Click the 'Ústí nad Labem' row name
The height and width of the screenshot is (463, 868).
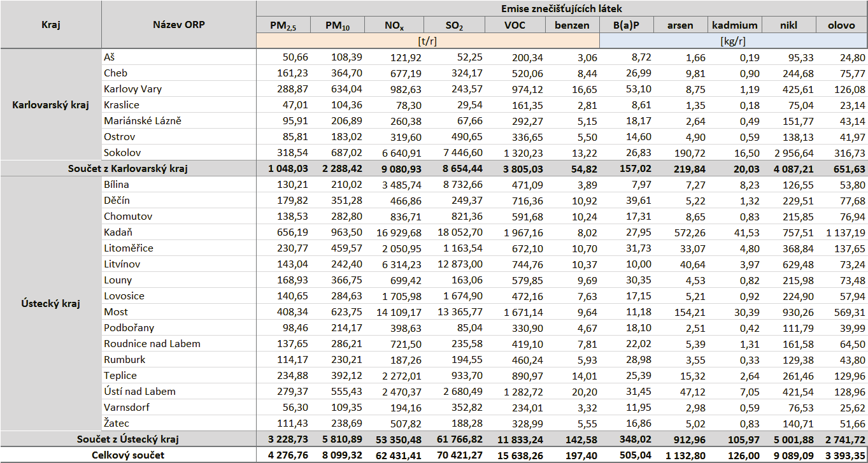click(139, 392)
